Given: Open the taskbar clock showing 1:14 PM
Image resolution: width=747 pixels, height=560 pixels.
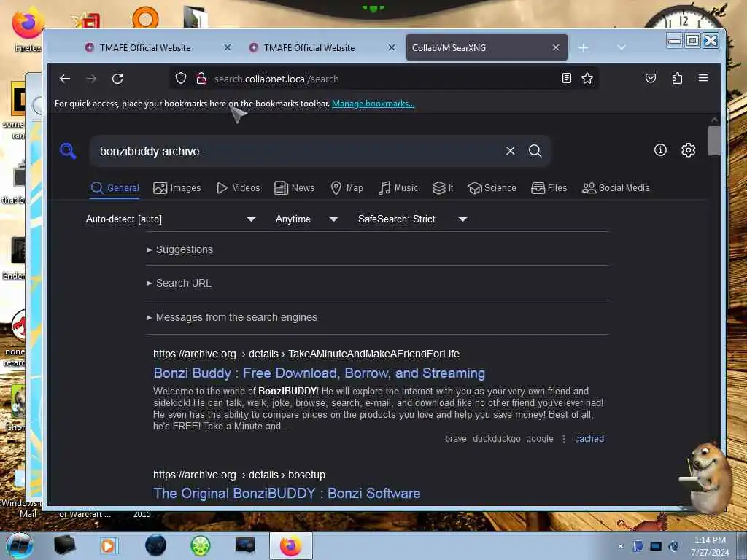Looking at the screenshot, I should (x=710, y=546).
